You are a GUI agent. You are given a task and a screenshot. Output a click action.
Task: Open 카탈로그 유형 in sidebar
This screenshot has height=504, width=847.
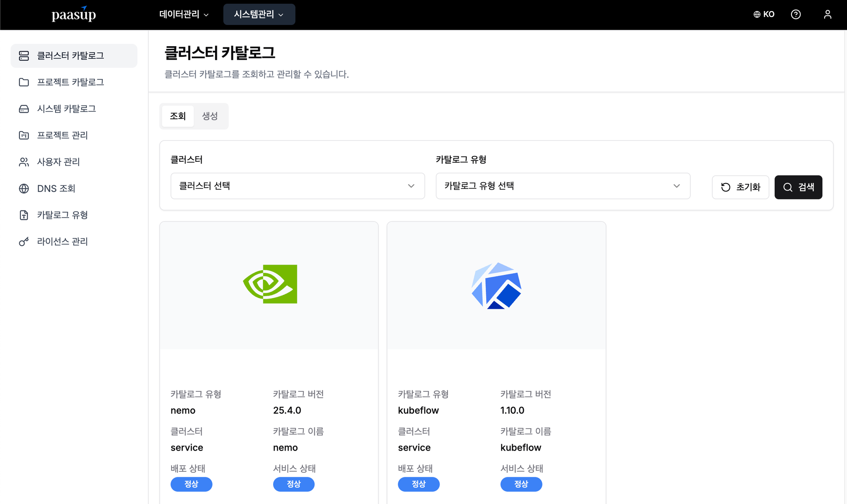(x=74, y=215)
